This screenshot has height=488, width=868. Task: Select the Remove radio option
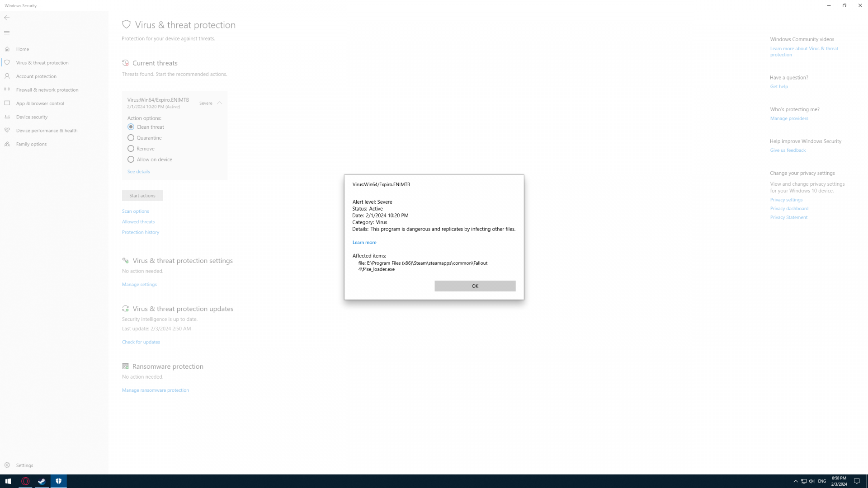coord(131,149)
